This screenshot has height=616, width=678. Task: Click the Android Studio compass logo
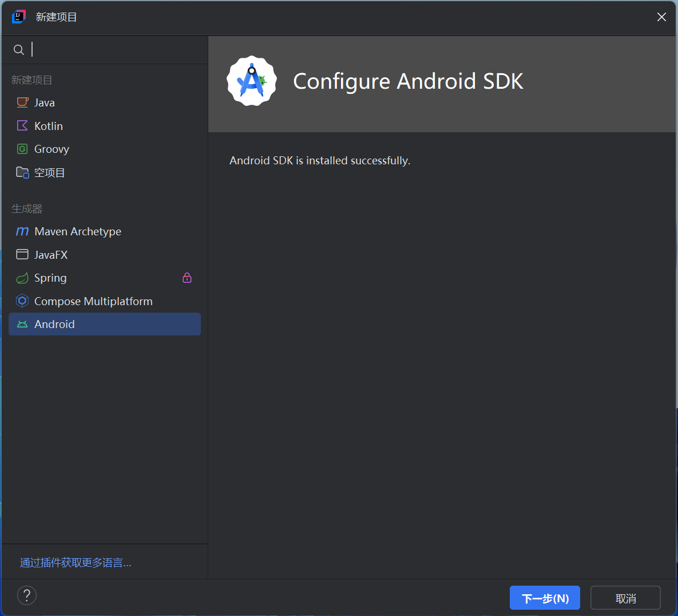pyautogui.click(x=252, y=81)
